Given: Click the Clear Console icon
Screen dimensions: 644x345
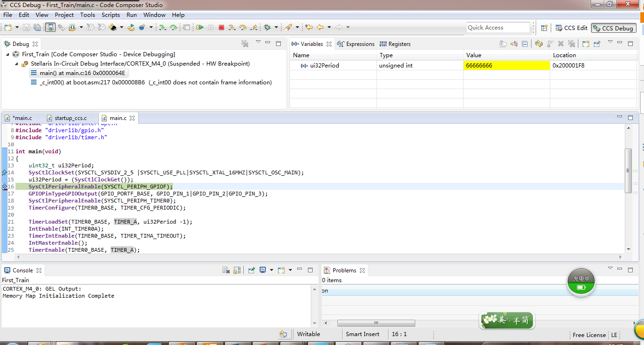Looking at the screenshot, I should (226, 270).
